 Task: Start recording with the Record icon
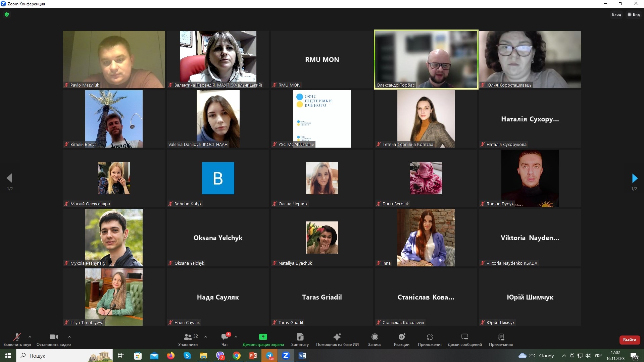tap(375, 337)
